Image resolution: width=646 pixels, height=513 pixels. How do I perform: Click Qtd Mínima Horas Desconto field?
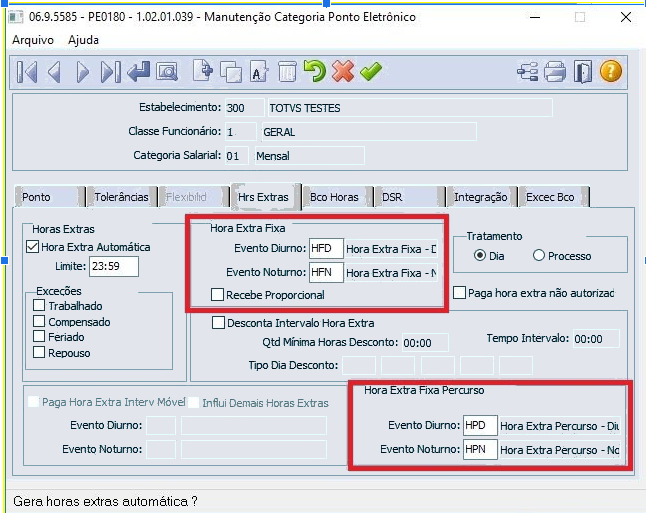click(x=425, y=343)
